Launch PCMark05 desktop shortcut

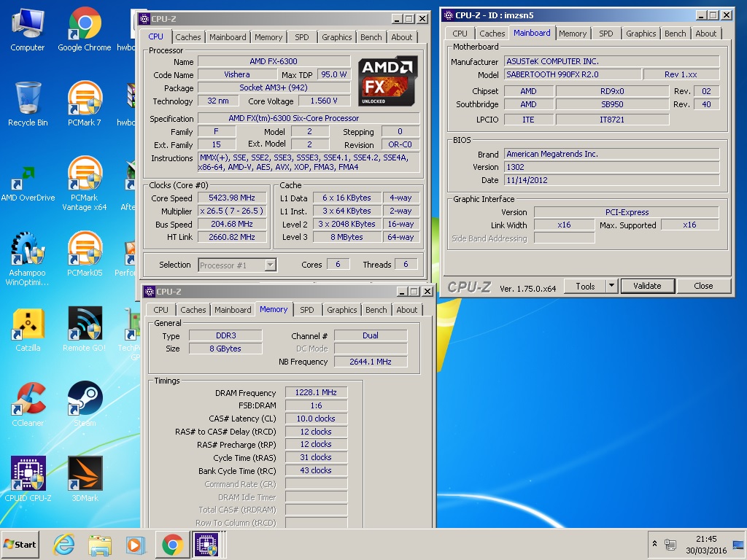point(85,254)
